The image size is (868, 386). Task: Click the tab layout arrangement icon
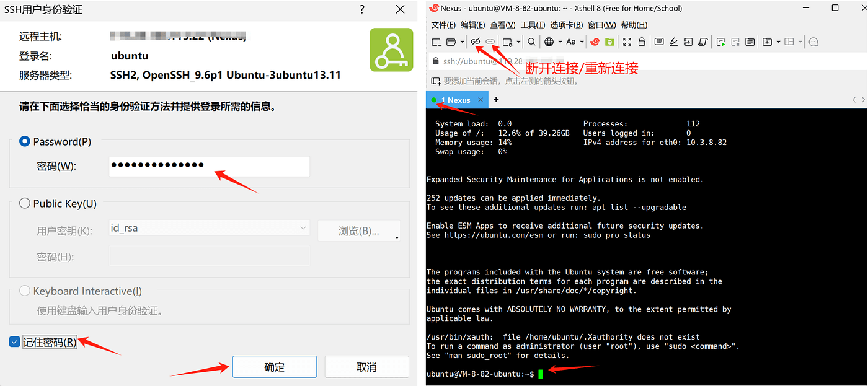coord(789,42)
